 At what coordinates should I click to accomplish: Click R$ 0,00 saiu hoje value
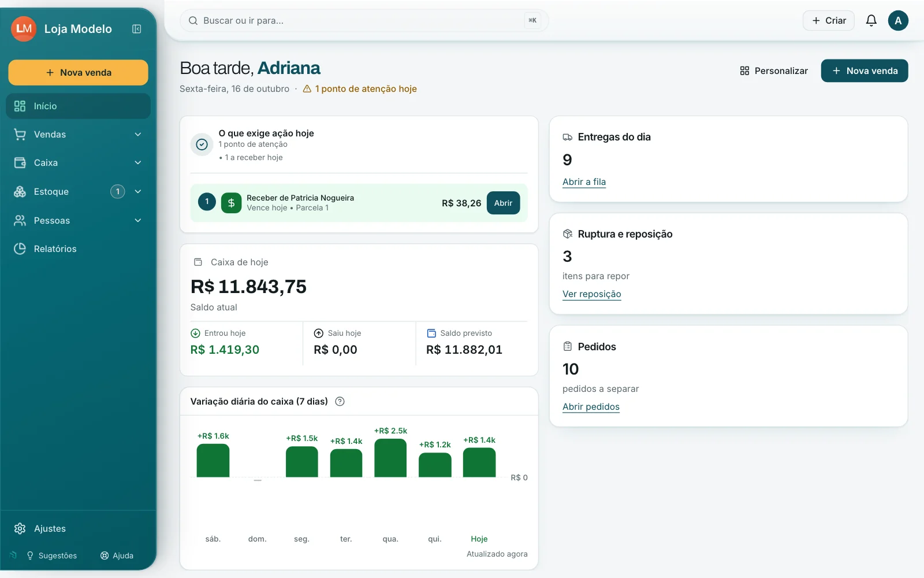coord(336,350)
